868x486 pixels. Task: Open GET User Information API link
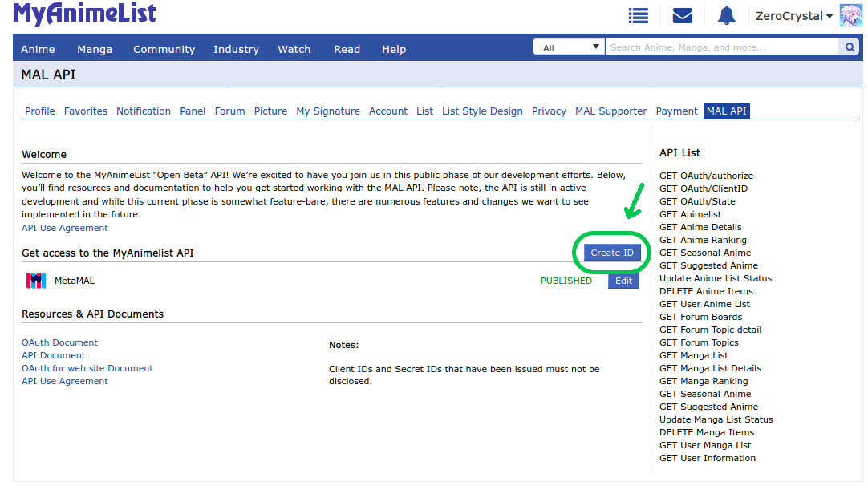(707, 458)
